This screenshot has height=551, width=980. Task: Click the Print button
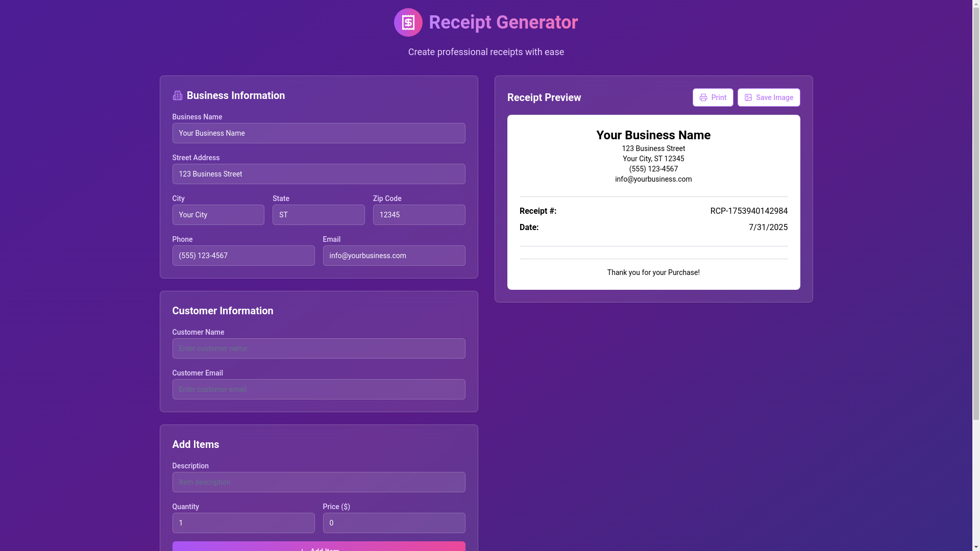[x=713, y=97]
